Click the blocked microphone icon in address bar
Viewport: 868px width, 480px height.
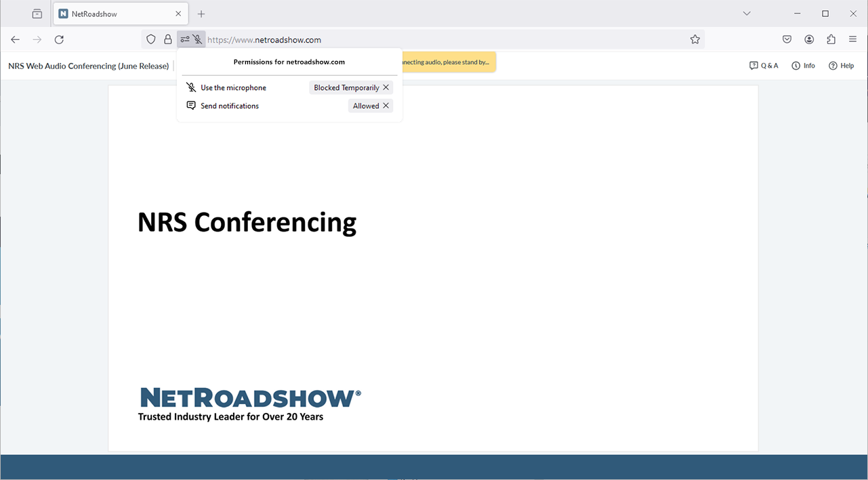(197, 39)
